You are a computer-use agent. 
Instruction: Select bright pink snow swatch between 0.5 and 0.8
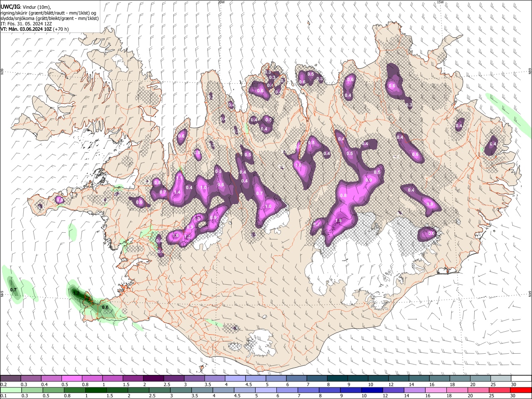tap(71, 378)
